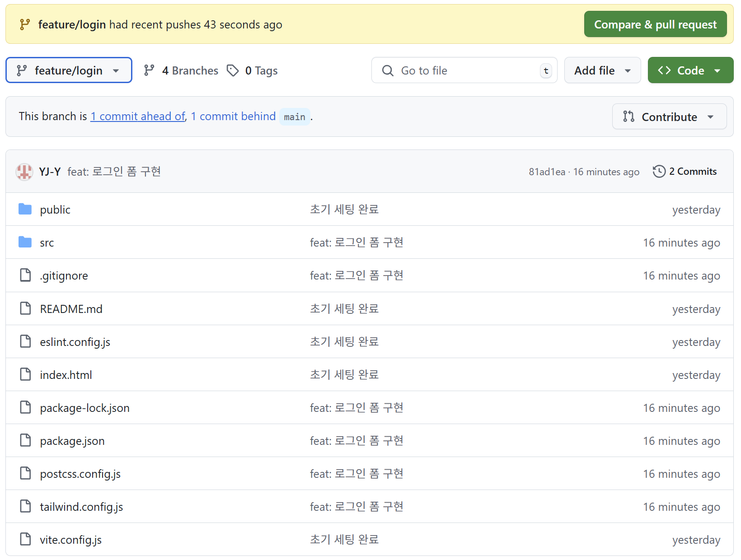View the 0 Tags page
741x560 pixels.
point(253,70)
